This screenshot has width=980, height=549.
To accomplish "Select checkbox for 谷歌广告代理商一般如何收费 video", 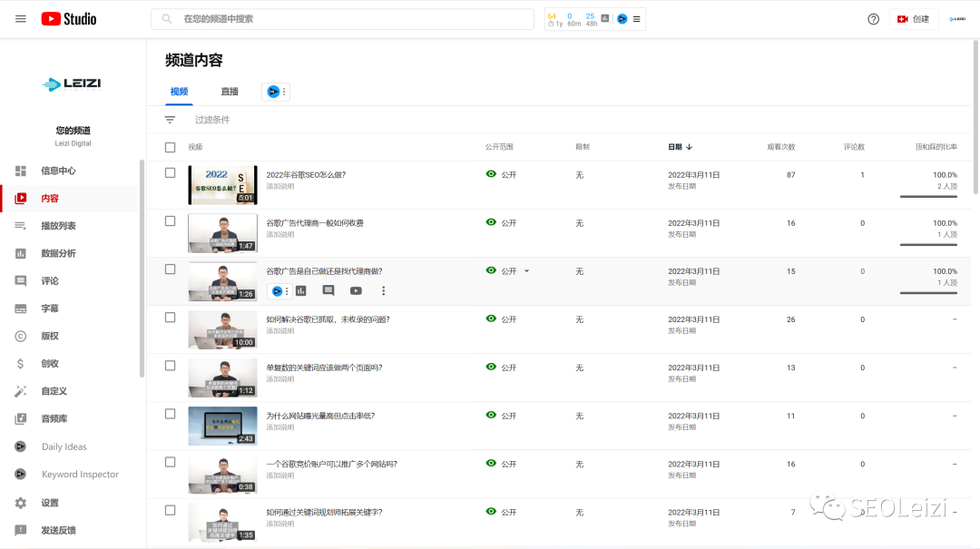I will point(170,221).
